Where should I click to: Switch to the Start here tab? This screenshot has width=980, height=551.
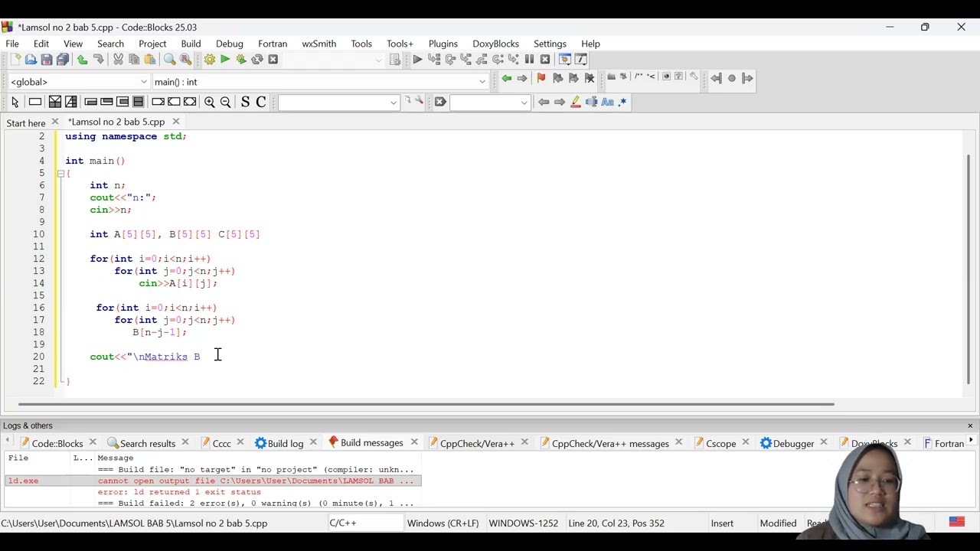26,122
